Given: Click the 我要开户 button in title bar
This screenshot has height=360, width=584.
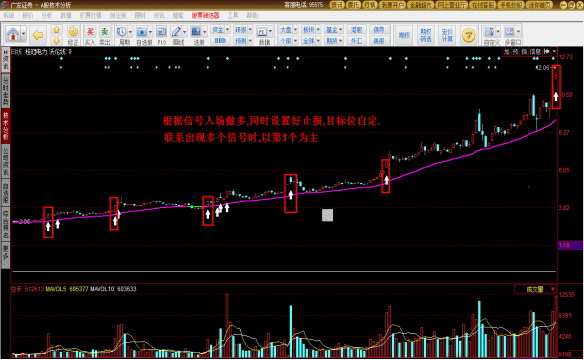Looking at the screenshot, I should 392,5.
